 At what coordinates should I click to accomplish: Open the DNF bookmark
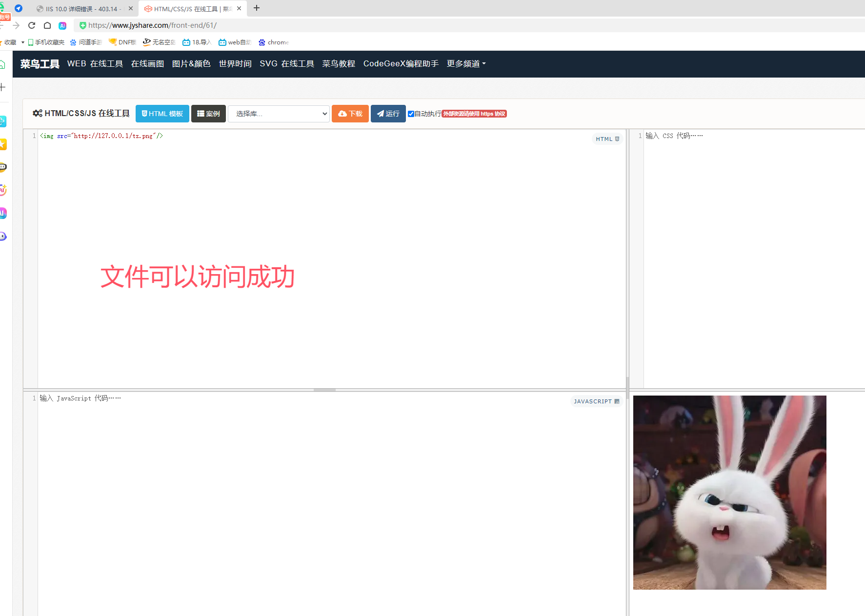pyautogui.click(x=122, y=42)
